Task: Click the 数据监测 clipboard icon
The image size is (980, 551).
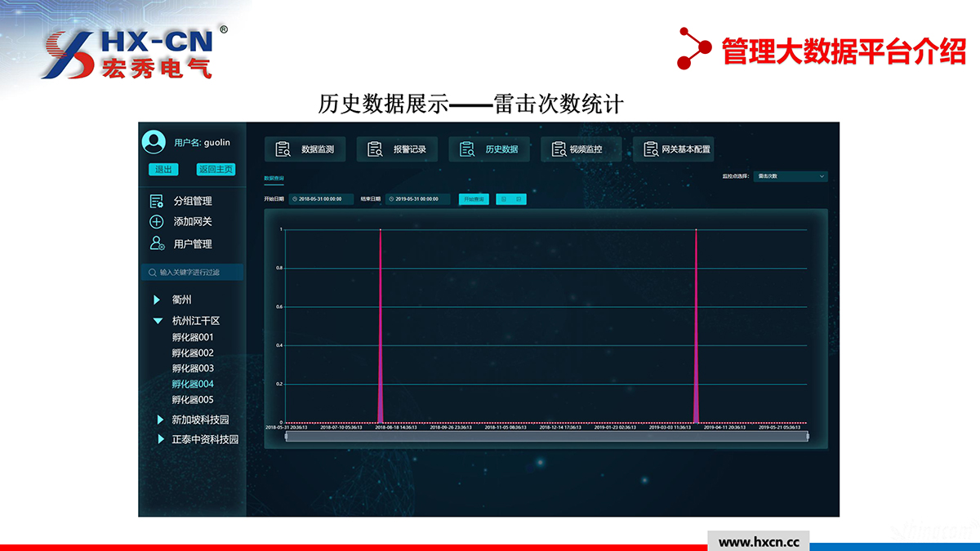Action: pos(283,149)
